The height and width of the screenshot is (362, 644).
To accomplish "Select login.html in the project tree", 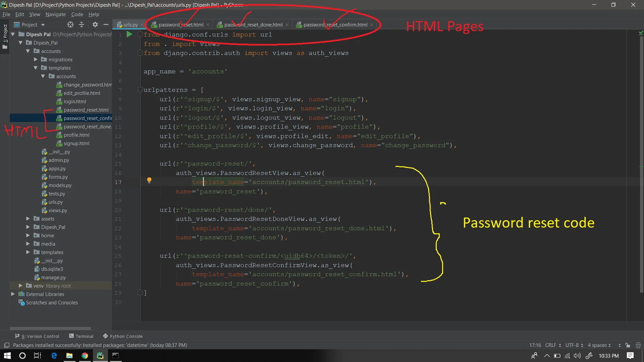I will click(75, 102).
